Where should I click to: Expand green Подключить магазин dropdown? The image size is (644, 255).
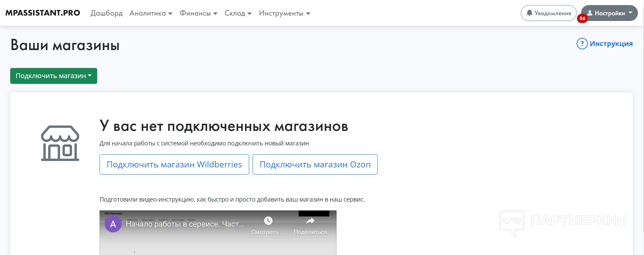coord(53,76)
